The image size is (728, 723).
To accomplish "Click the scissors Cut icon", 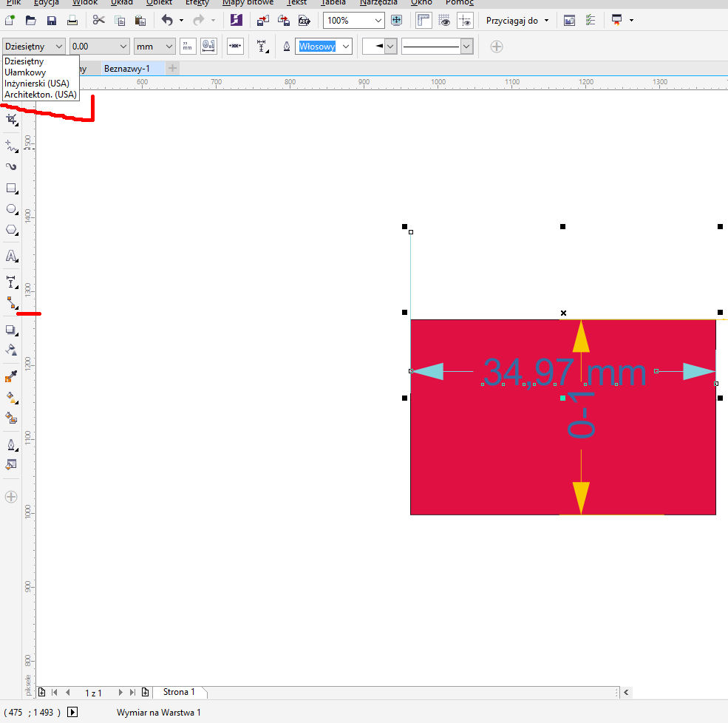I will 98,21.
